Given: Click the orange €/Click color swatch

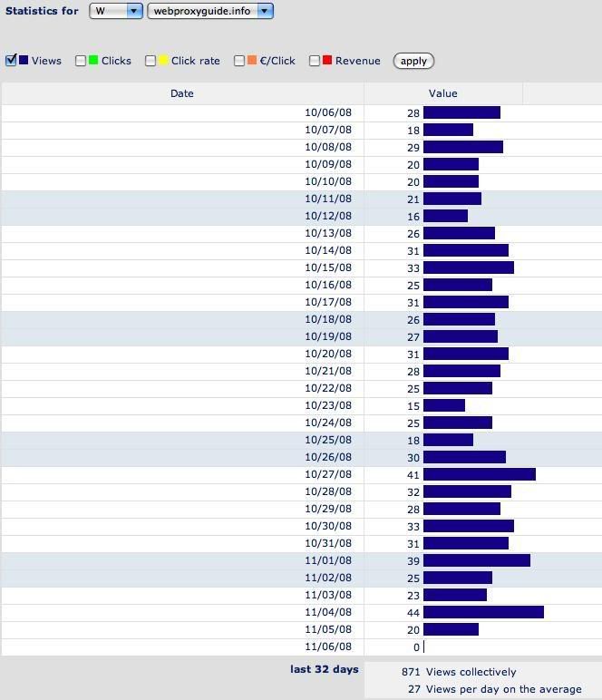Looking at the screenshot, I should pos(252,61).
